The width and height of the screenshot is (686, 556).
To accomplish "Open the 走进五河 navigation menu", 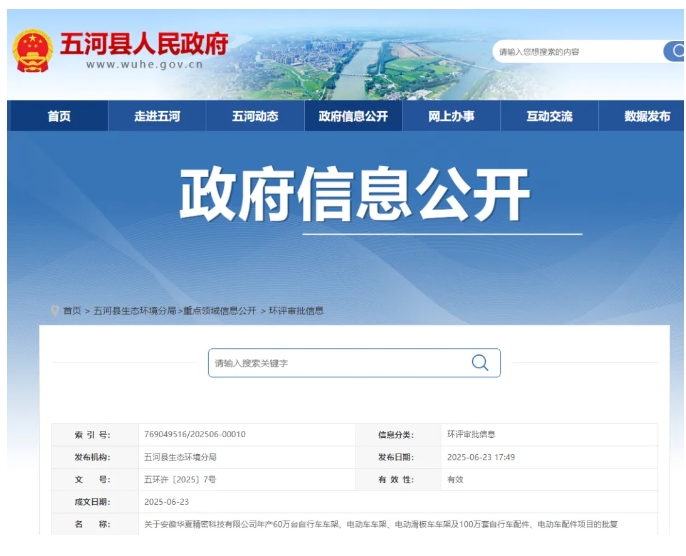I will click(157, 116).
